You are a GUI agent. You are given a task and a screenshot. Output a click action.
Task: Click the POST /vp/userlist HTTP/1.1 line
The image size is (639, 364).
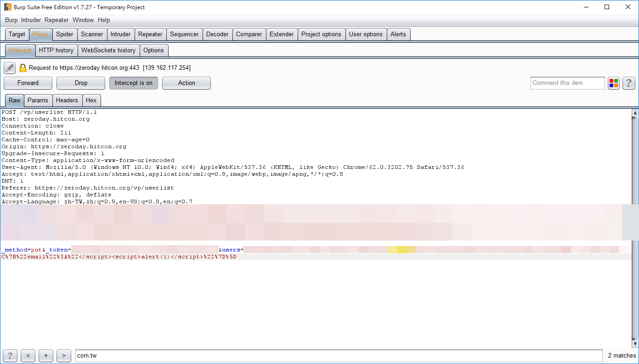coord(49,112)
